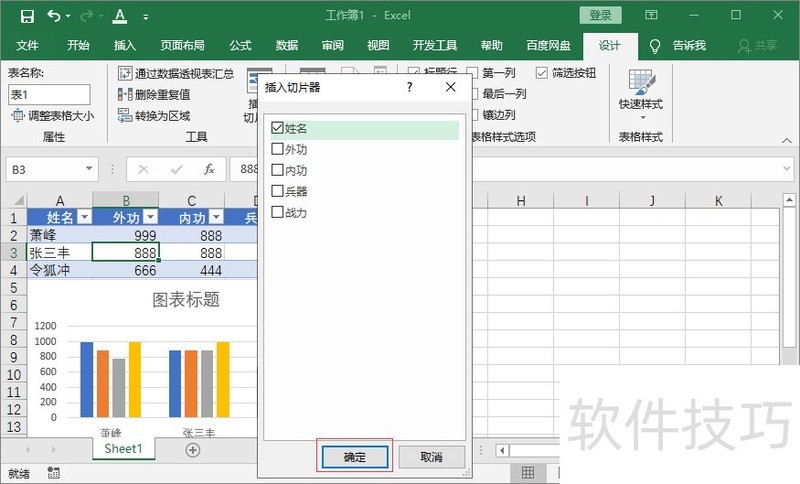The width and height of the screenshot is (800, 484).
Task: Click the Undo arrow icon
Action: (x=54, y=16)
